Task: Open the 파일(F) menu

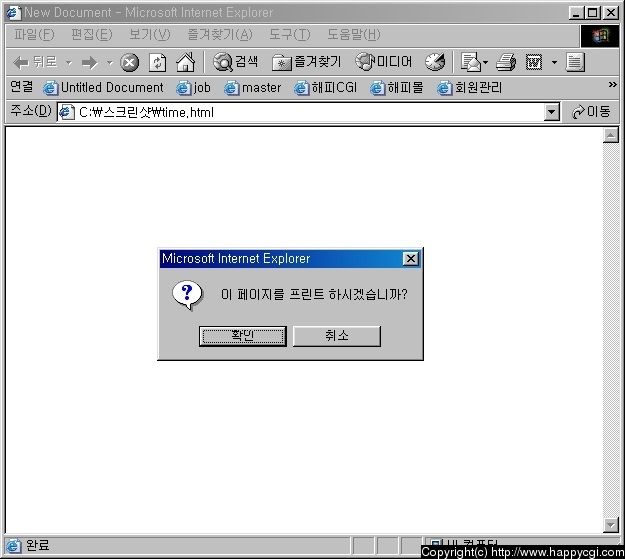Action: (x=34, y=35)
